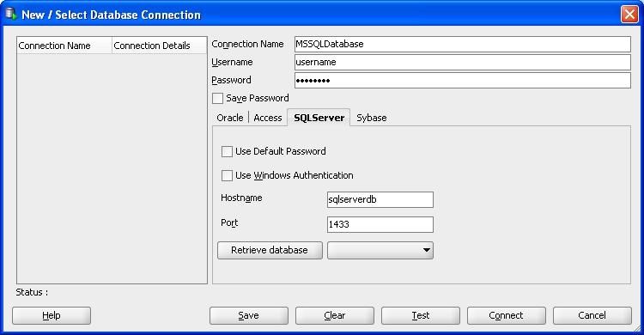The width and height of the screenshot is (644, 335).
Task: Click the Password input field
Action: pyautogui.click(x=463, y=81)
